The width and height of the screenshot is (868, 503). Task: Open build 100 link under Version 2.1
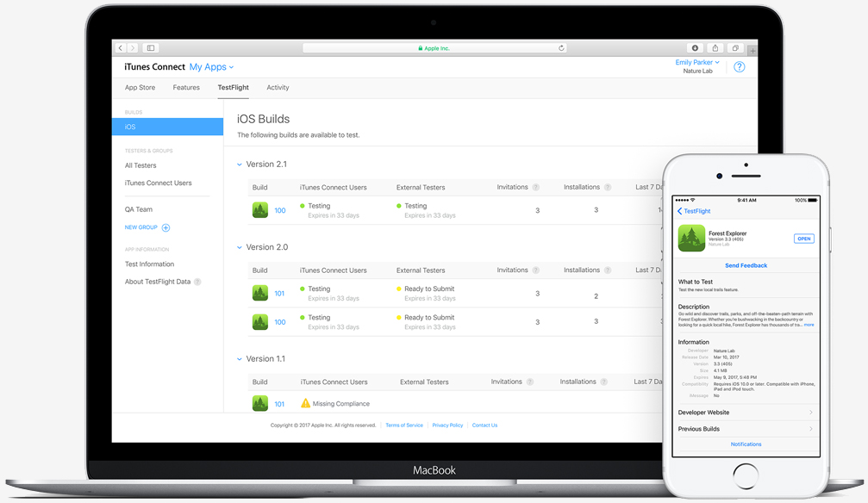280,210
